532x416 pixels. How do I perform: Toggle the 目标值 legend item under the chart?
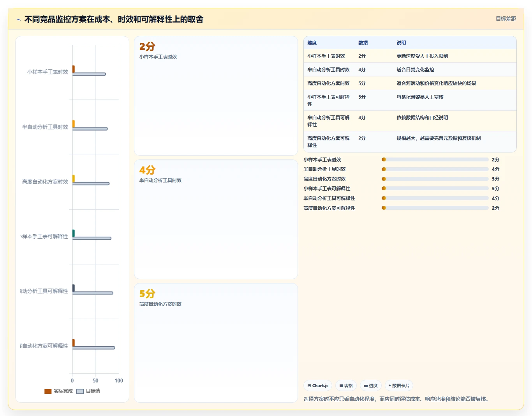(88, 391)
